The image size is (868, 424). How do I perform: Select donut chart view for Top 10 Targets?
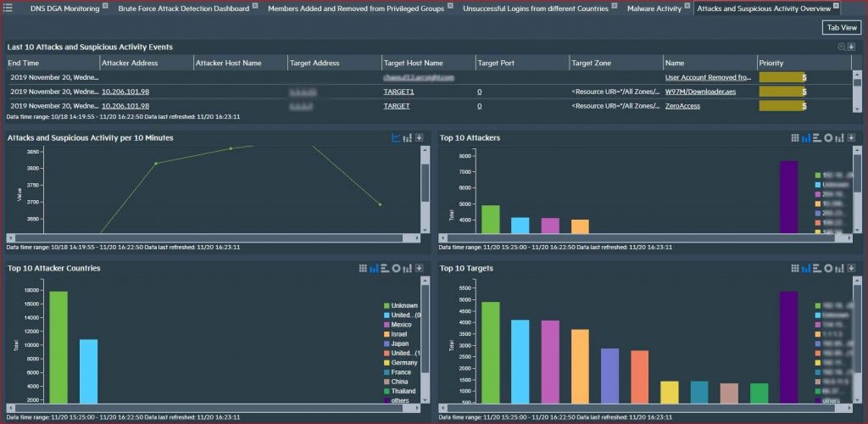click(x=826, y=268)
